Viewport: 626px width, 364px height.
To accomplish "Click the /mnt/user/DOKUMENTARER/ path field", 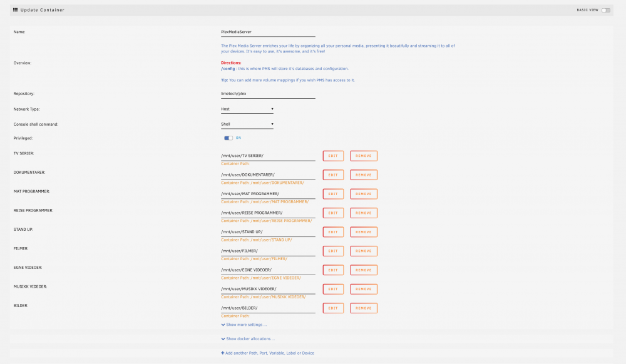I will (268, 175).
